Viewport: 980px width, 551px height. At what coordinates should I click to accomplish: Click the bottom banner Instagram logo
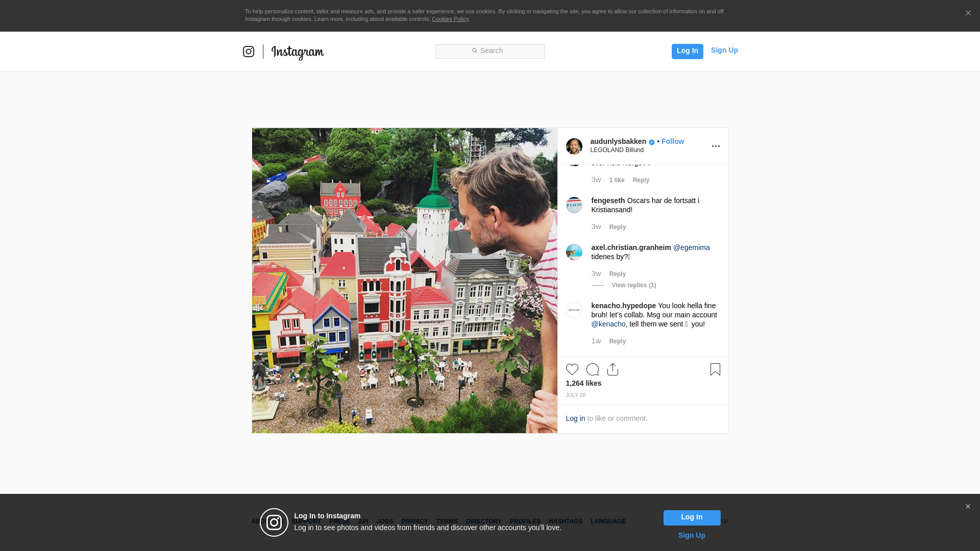point(274,522)
